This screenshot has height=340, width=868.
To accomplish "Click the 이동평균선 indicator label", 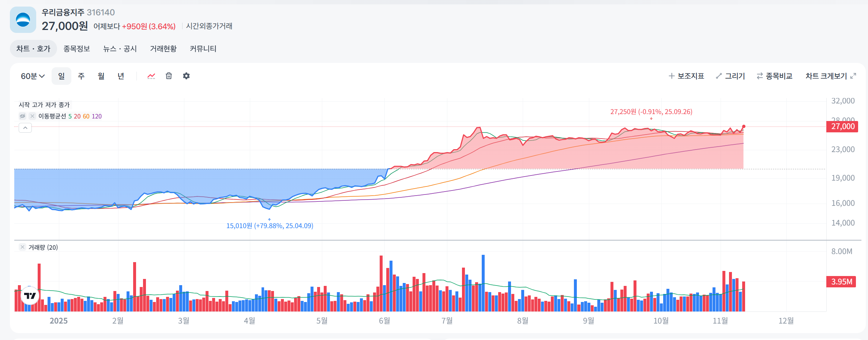I will tap(52, 116).
